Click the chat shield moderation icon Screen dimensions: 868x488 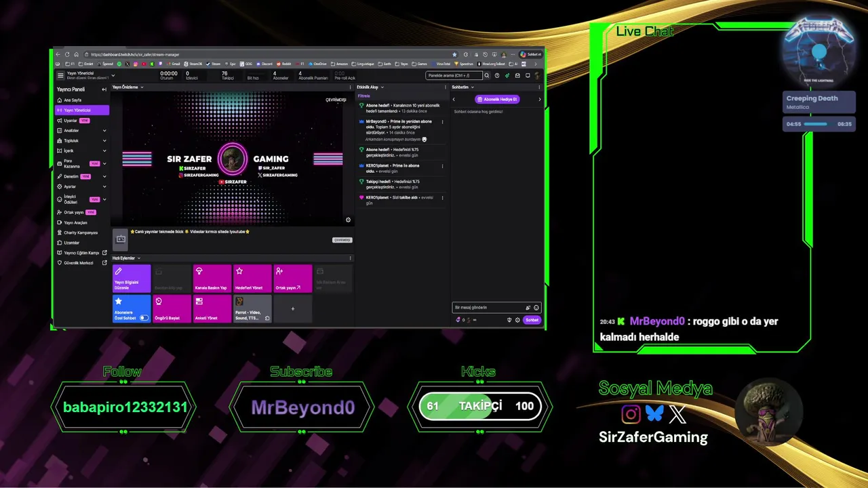click(x=509, y=320)
